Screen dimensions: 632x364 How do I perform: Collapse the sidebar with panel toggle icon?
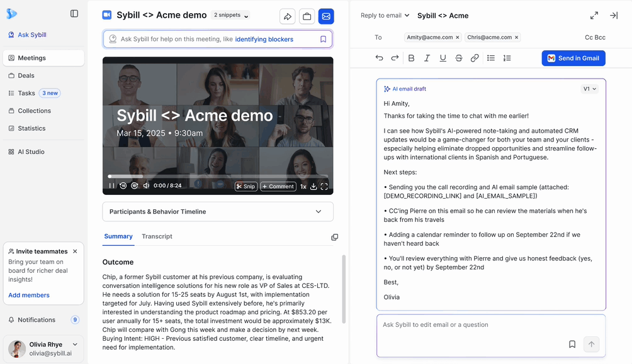point(74,14)
